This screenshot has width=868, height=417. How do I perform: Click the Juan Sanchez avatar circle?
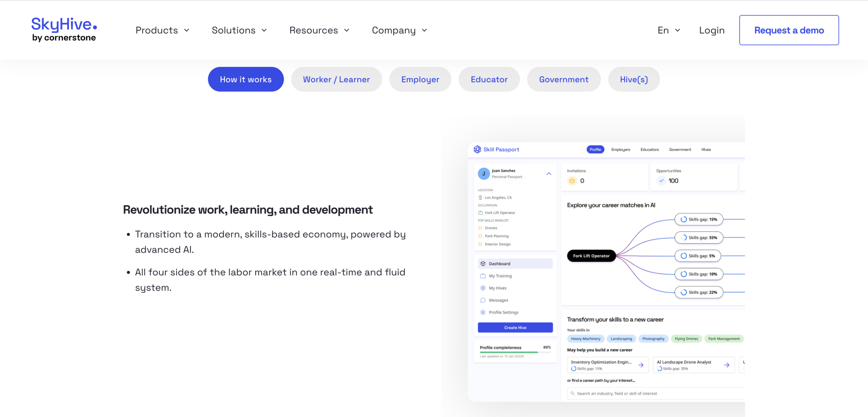tap(484, 174)
